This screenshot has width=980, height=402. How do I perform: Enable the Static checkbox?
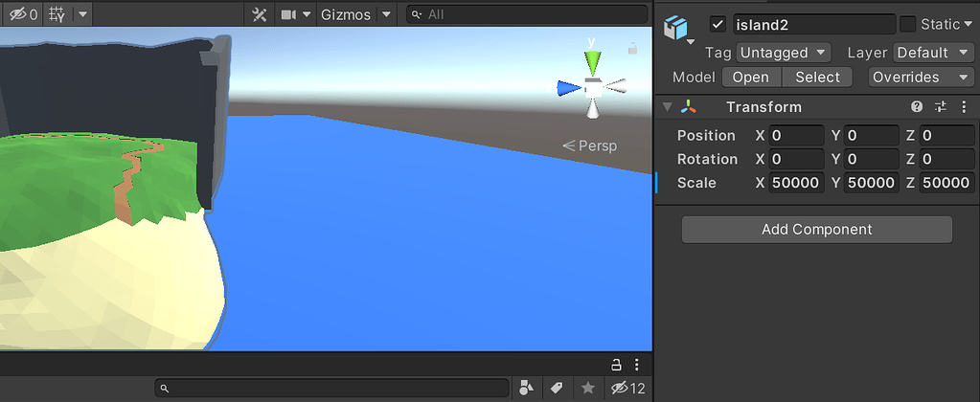(907, 24)
